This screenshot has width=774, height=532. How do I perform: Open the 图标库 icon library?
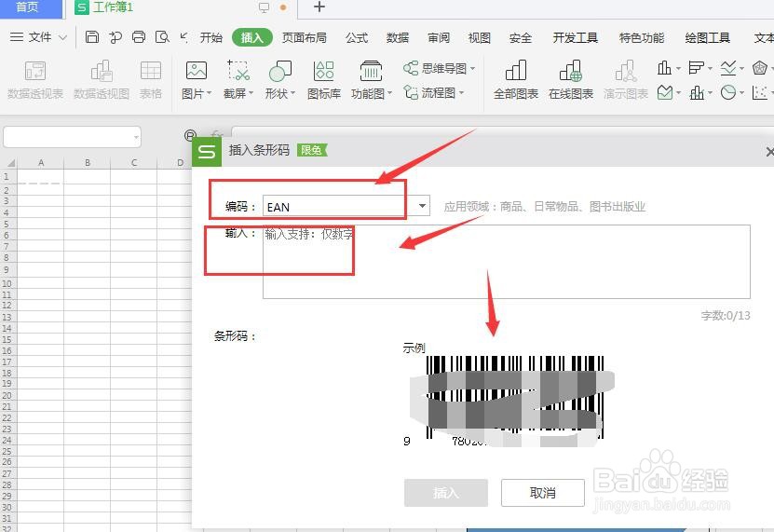tap(324, 79)
